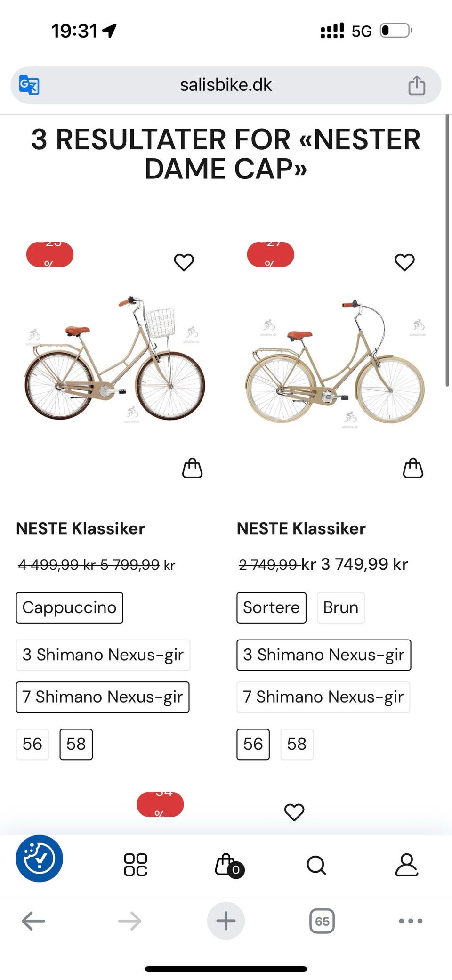
Task: Tap the Google Translate icon in address bar
Action: coord(29,85)
